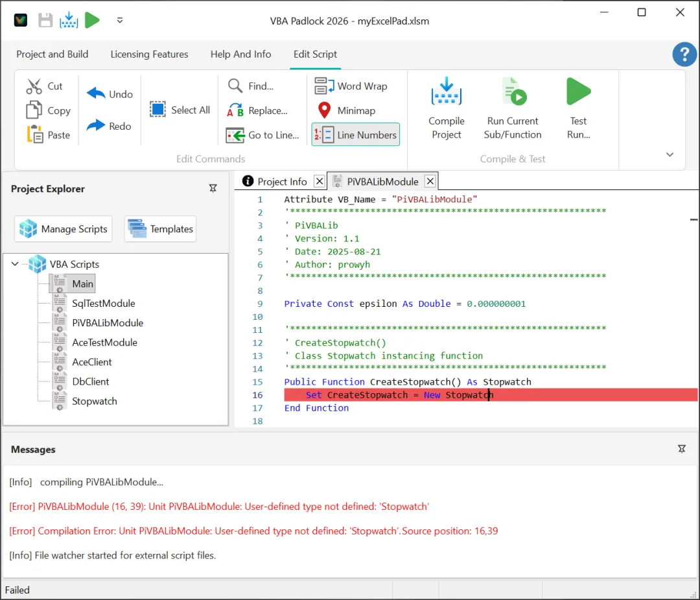Open the blue help question mark
This screenshot has height=600, width=700.
pyautogui.click(x=684, y=54)
